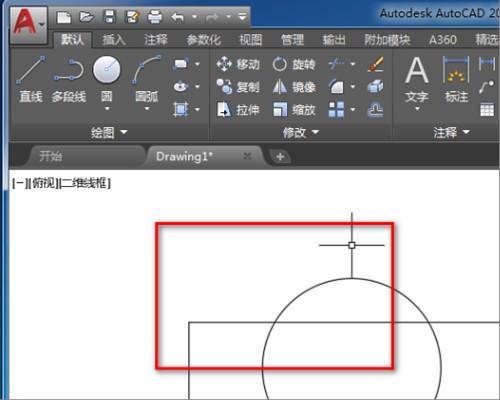Image resolution: width=500 pixels, height=400 pixels.
Task: Expand the 注释 panel flyout
Action: coord(452,132)
